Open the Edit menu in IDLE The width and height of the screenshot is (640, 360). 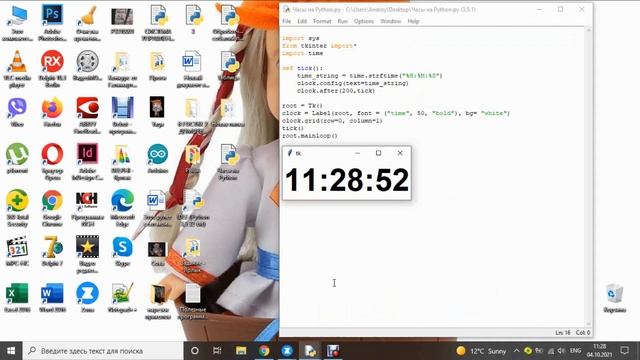pos(302,21)
